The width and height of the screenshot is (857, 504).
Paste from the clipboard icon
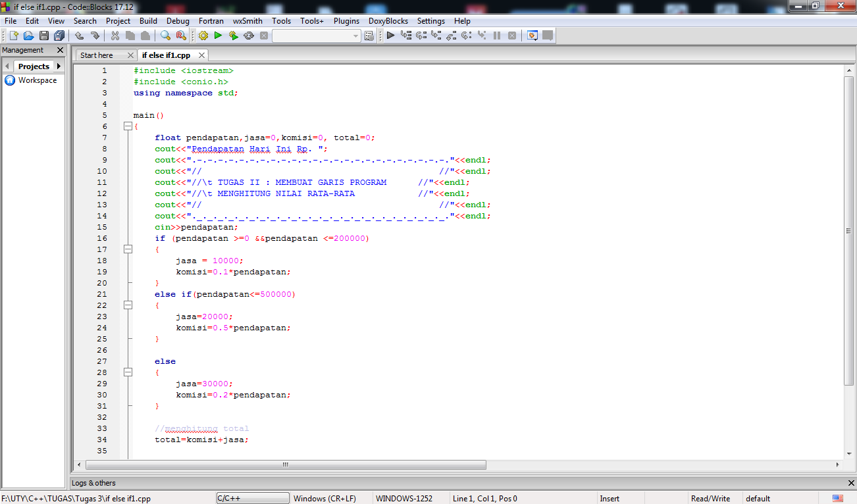point(145,36)
